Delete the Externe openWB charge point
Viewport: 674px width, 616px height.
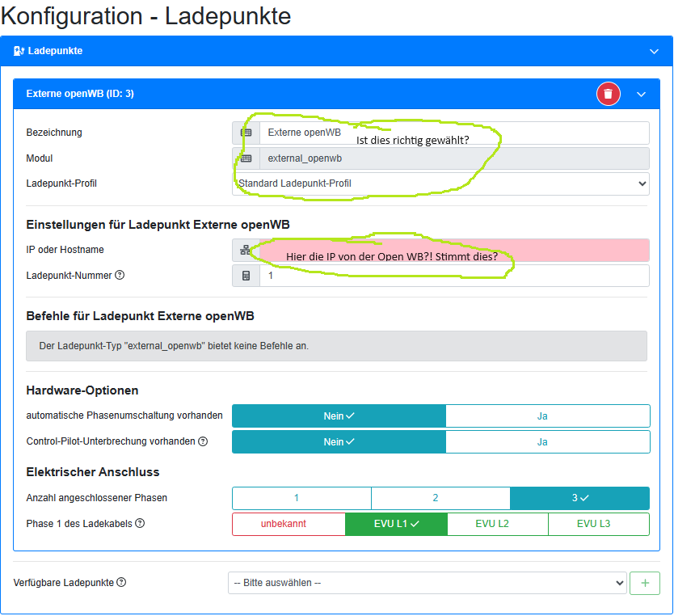coord(608,94)
